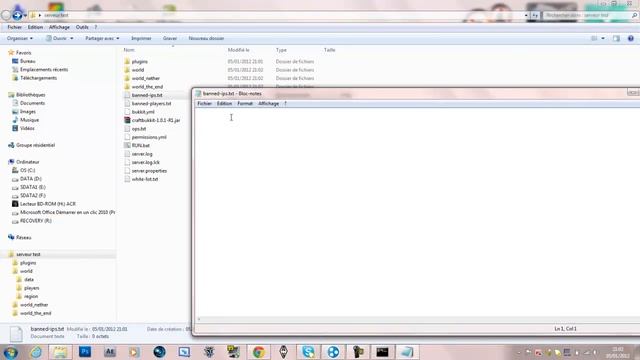Select Groupe résidentiel in the sidebar
Screen dimensions: 640x360
pos(31,145)
